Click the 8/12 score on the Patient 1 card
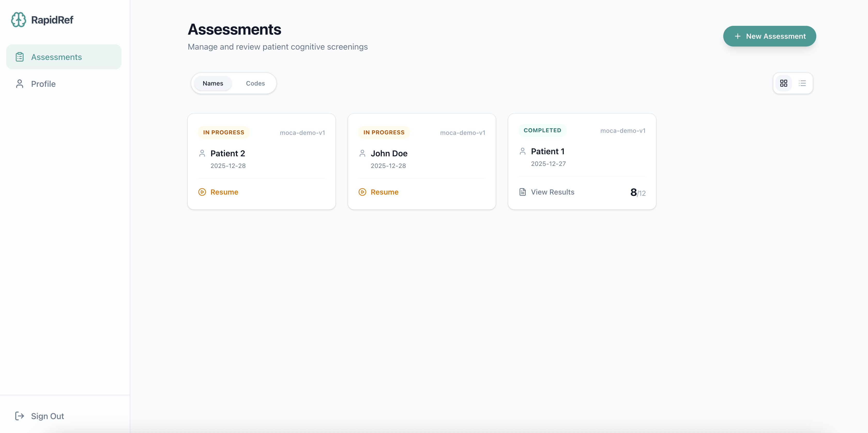The image size is (868, 433). pos(637,192)
